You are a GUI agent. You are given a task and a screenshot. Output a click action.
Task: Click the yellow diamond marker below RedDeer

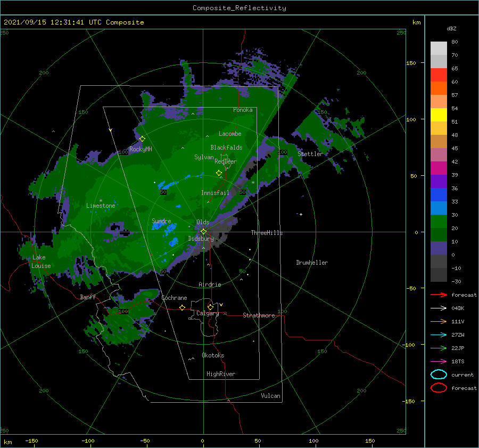click(219, 173)
